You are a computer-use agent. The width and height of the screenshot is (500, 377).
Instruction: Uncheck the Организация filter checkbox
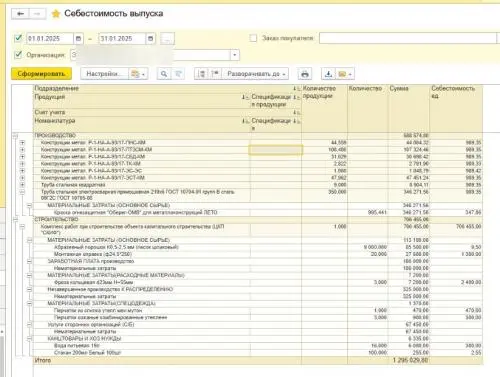(x=18, y=54)
